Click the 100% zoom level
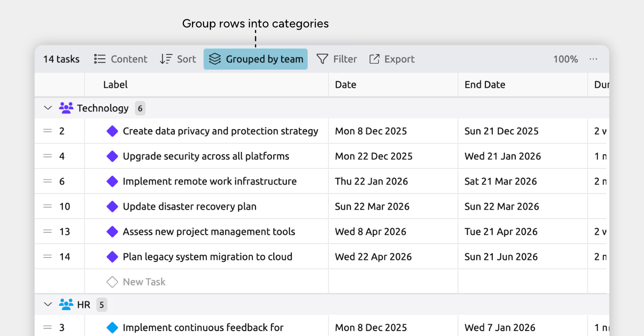This screenshot has width=644, height=336. pyautogui.click(x=565, y=59)
